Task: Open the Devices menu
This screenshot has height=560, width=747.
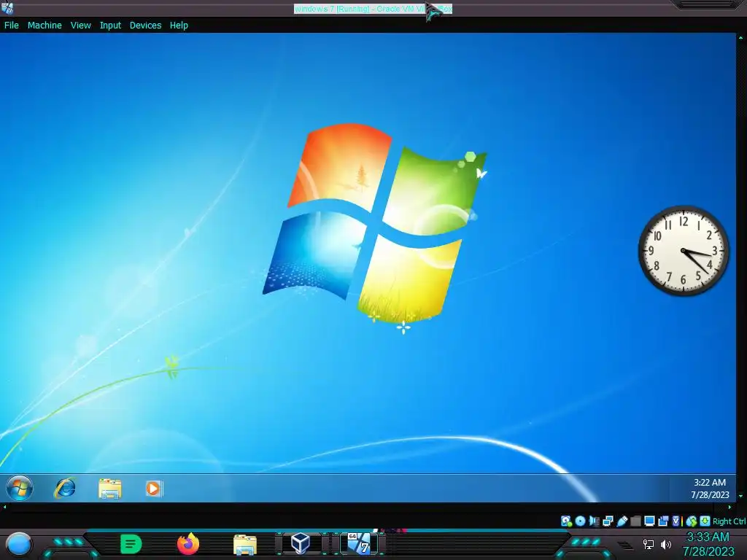Action: click(145, 26)
